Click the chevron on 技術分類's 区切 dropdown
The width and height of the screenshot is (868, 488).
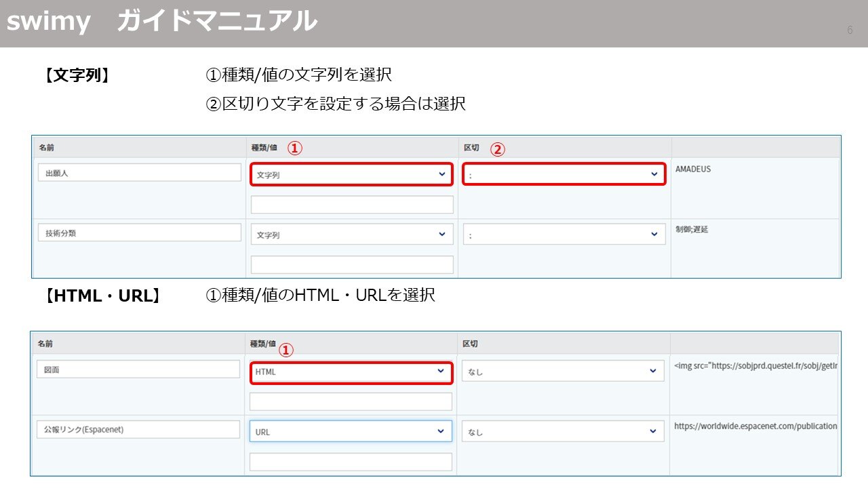click(653, 234)
